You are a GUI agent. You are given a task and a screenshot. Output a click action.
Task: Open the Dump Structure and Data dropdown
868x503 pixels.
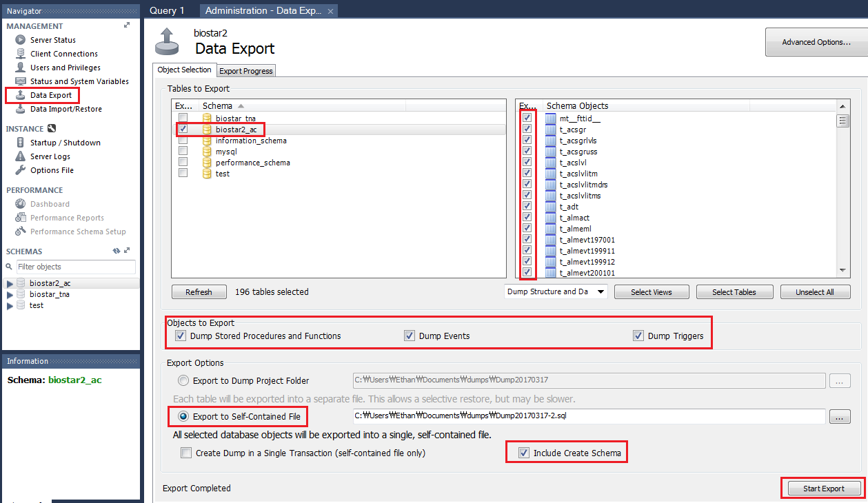pos(555,291)
